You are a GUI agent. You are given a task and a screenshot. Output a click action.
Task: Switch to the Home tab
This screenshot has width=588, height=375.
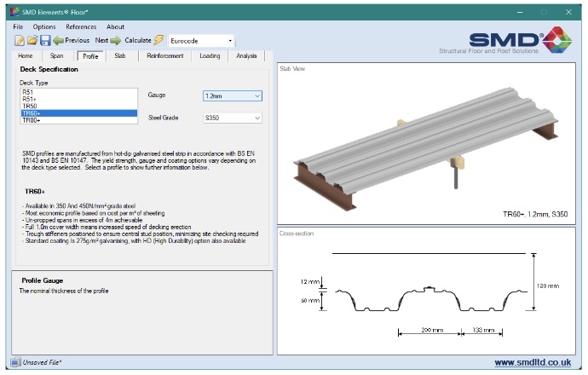25,55
